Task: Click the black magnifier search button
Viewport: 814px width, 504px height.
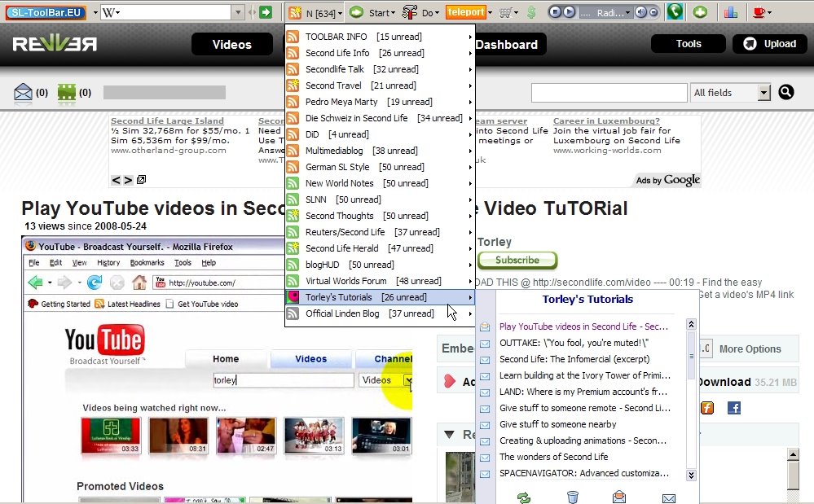Action: tap(786, 92)
